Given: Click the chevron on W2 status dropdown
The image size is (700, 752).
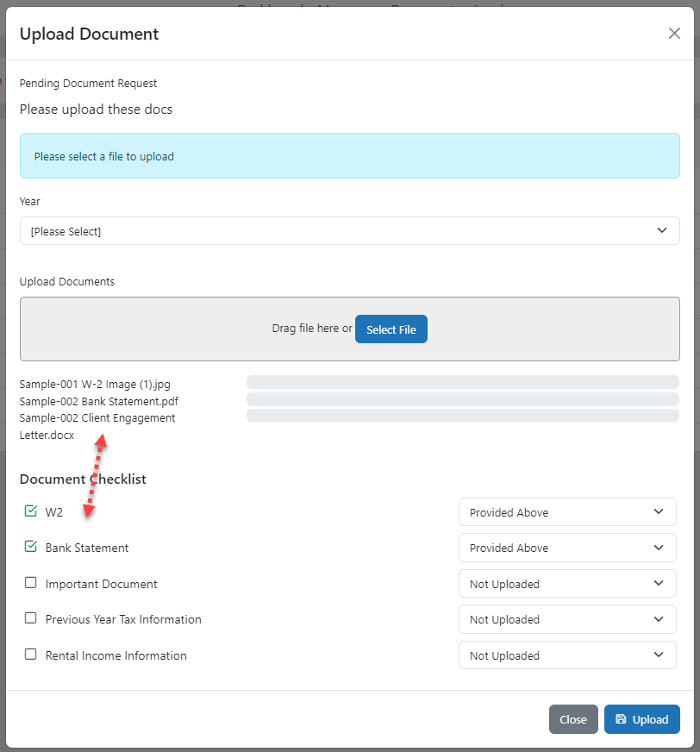Looking at the screenshot, I should coord(661,511).
